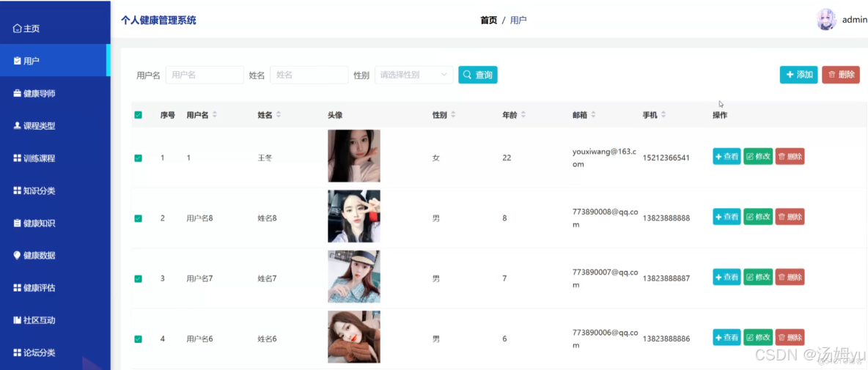Click email 773890008@qq.com
This screenshot has height=370, width=868.
606,218
